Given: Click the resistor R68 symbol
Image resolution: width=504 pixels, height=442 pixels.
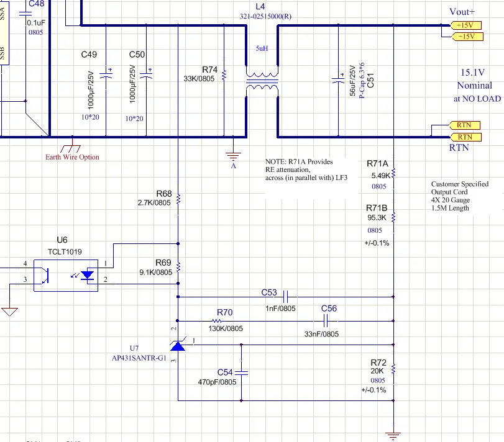Looking at the screenshot, I should click(x=179, y=198).
